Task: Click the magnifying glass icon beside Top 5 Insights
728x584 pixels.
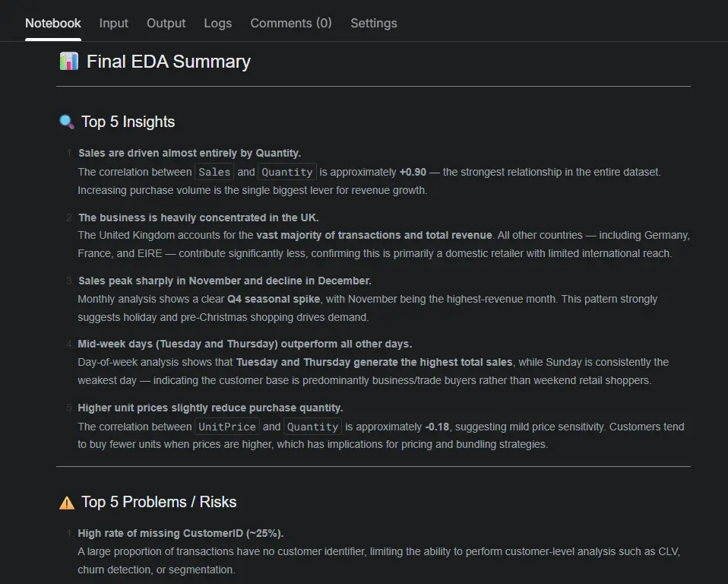Action: point(67,122)
